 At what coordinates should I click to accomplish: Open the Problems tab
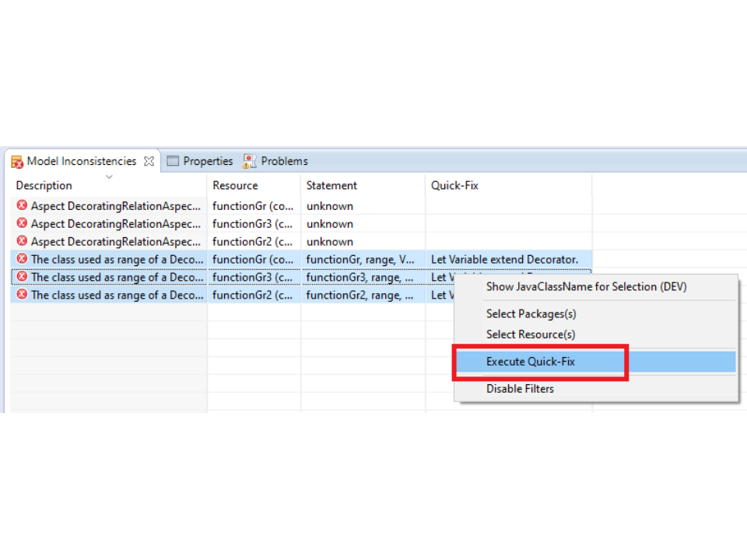284,161
